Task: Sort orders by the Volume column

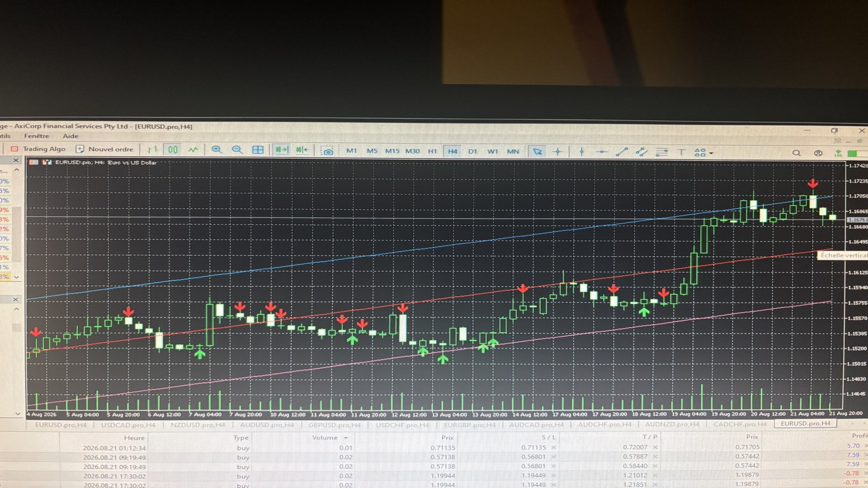Action: [325, 437]
